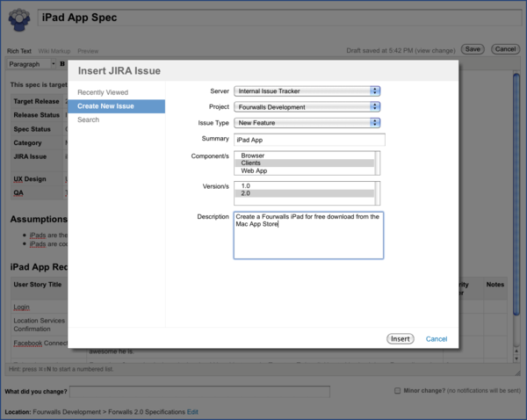527x420 pixels.
Task: Click the Save button
Action: (x=473, y=49)
